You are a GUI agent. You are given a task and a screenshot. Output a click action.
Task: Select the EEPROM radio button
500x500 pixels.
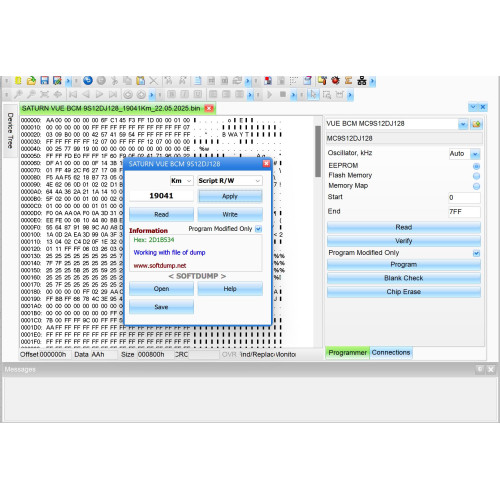476,166
